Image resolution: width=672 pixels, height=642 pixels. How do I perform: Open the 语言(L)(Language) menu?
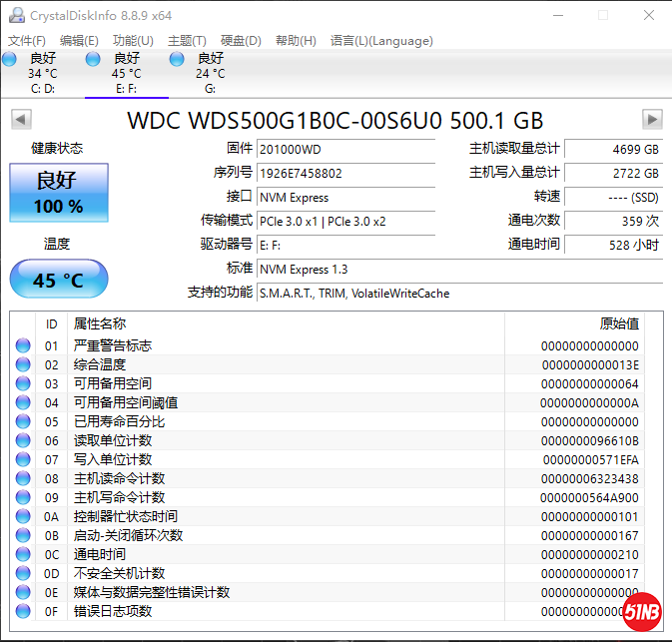point(381,41)
